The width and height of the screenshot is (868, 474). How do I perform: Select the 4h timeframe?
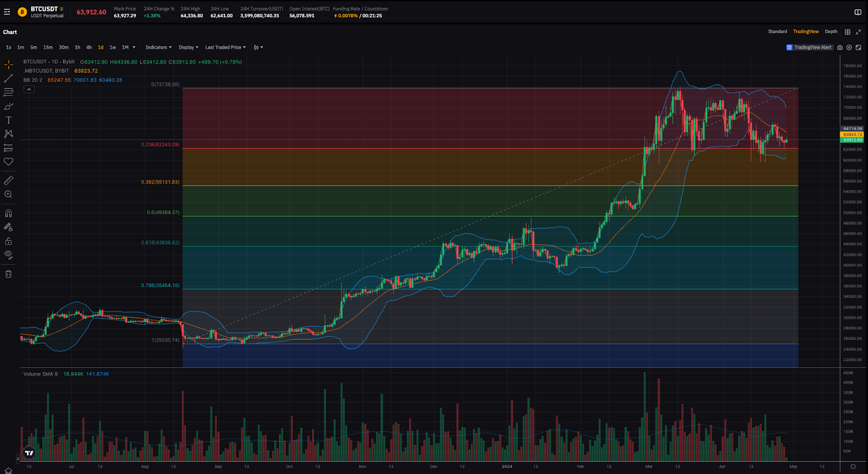click(x=89, y=47)
